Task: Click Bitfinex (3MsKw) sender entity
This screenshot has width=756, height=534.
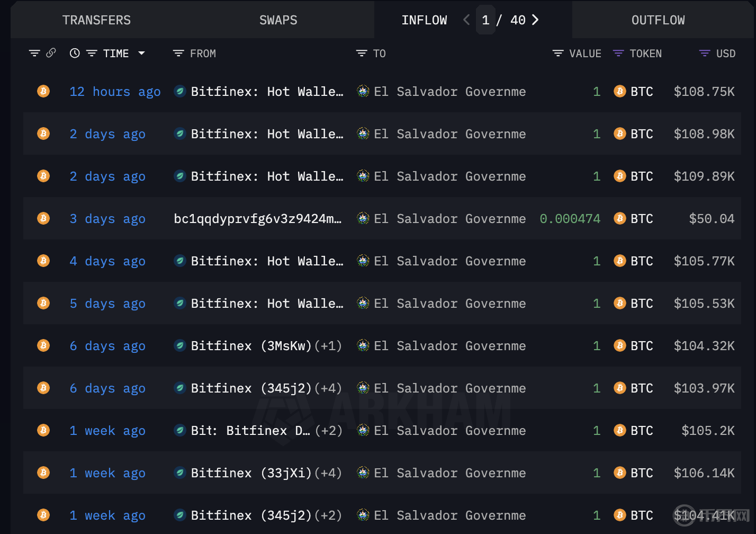Action: pyautogui.click(x=251, y=346)
